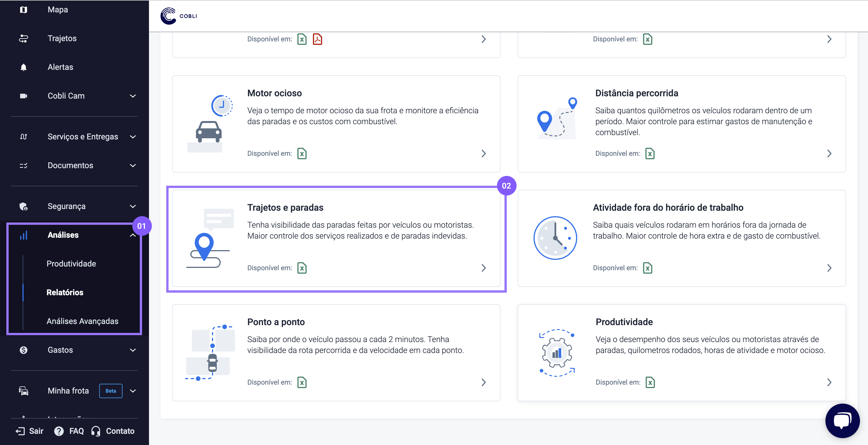The width and height of the screenshot is (868, 445).
Task: Click the Trajetos route icon
Action: (x=23, y=39)
